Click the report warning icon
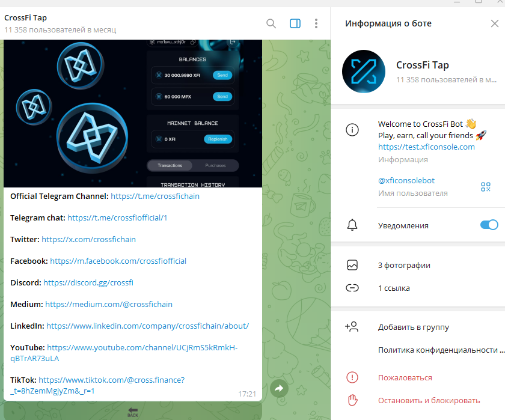Image resolution: width=505 pixels, height=420 pixels. 352,377
